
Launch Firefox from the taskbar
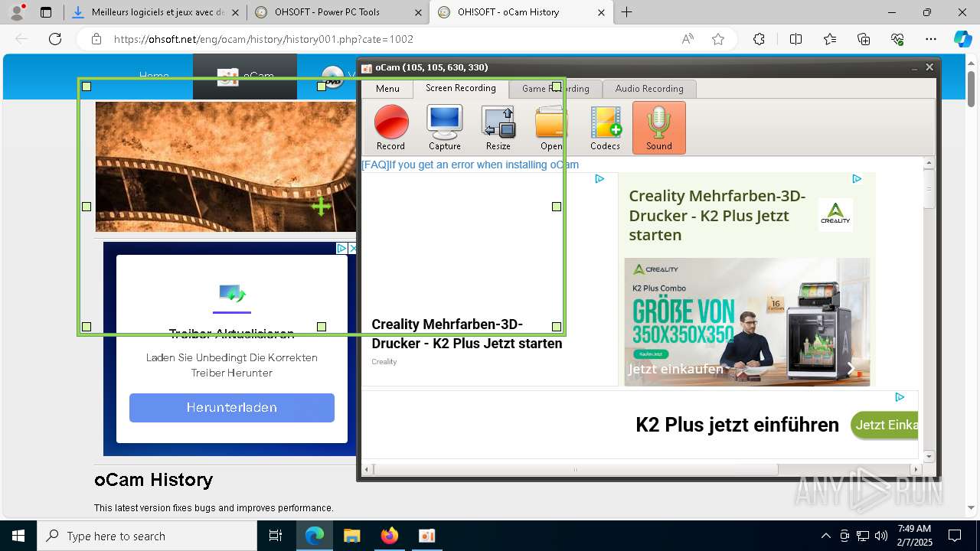click(390, 536)
